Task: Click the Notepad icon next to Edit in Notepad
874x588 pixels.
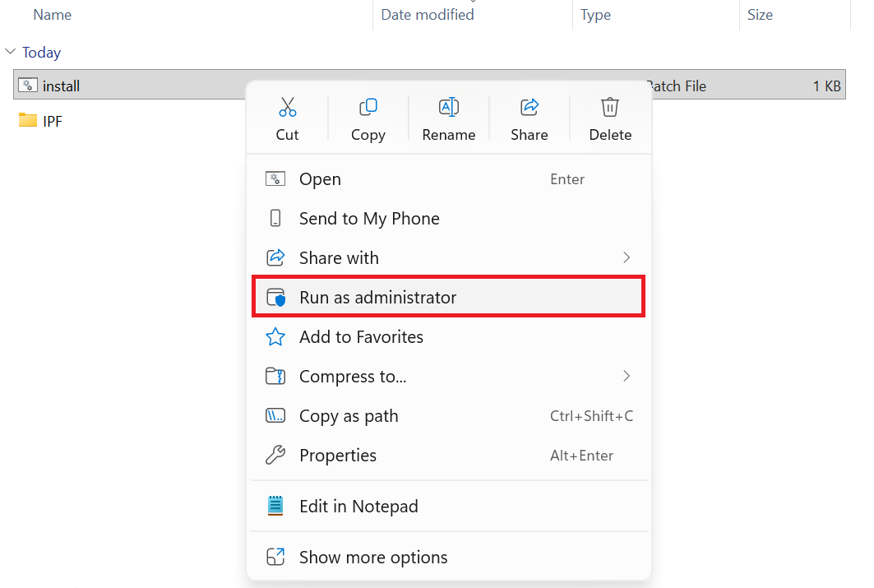Action: tap(275, 506)
